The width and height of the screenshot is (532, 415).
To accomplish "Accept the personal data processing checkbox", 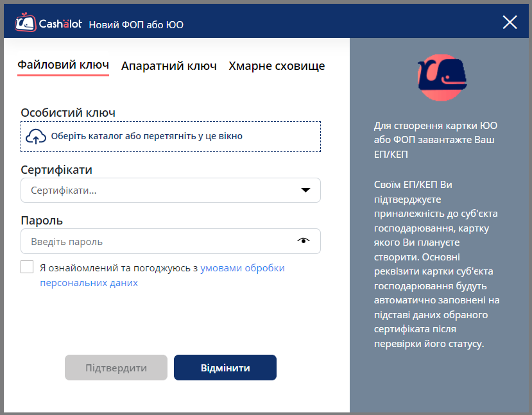I will coord(27,267).
